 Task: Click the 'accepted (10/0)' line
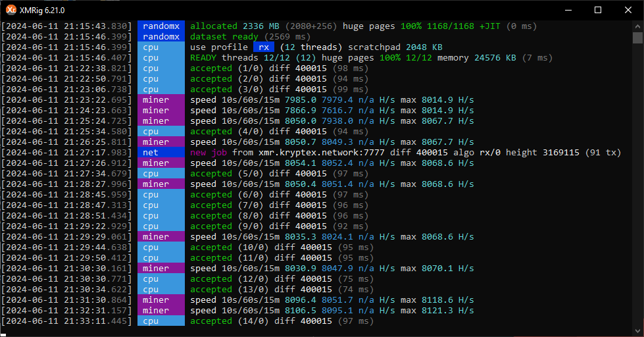(x=282, y=247)
